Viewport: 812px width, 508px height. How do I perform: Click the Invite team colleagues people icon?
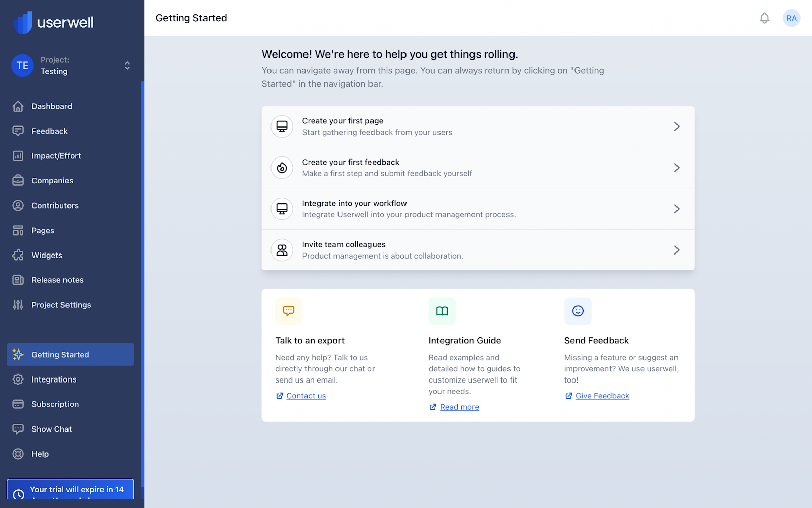click(x=282, y=250)
